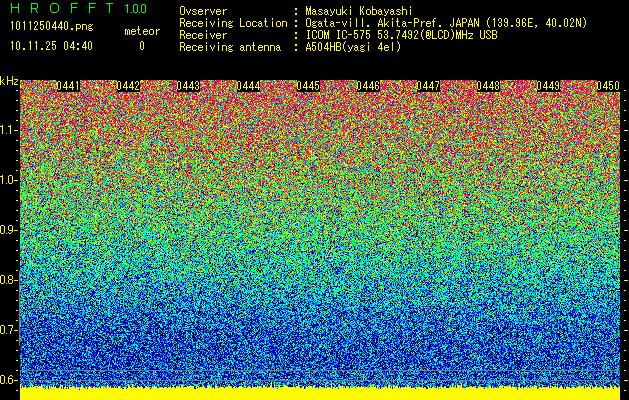
Task: Click the 0448 time marker
Action: (488, 86)
